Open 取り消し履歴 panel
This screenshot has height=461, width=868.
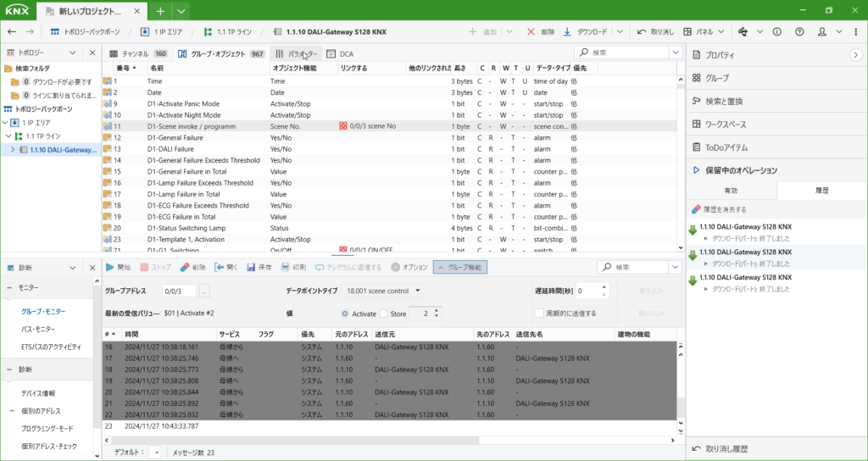point(776,449)
